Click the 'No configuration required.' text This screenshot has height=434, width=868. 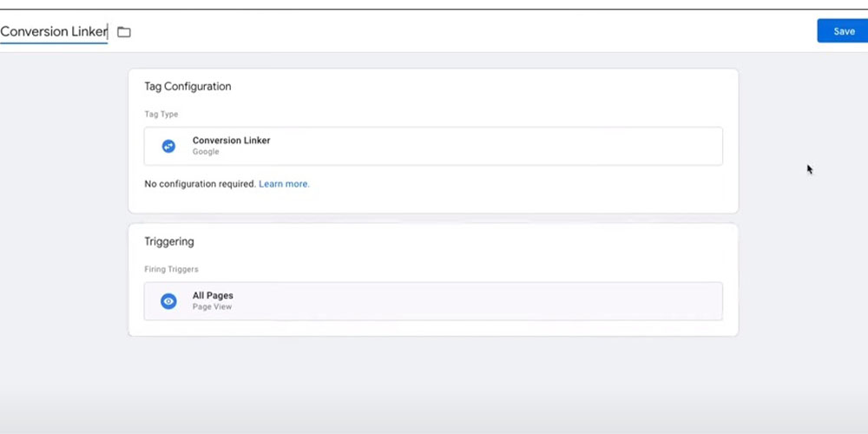(x=201, y=184)
